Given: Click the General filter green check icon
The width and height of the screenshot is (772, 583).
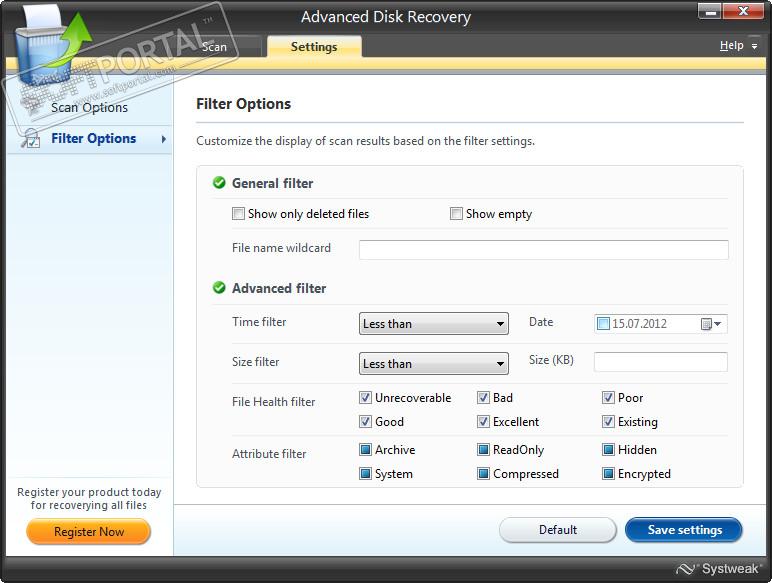Looking at the screenshot, I should coord(219,183).
